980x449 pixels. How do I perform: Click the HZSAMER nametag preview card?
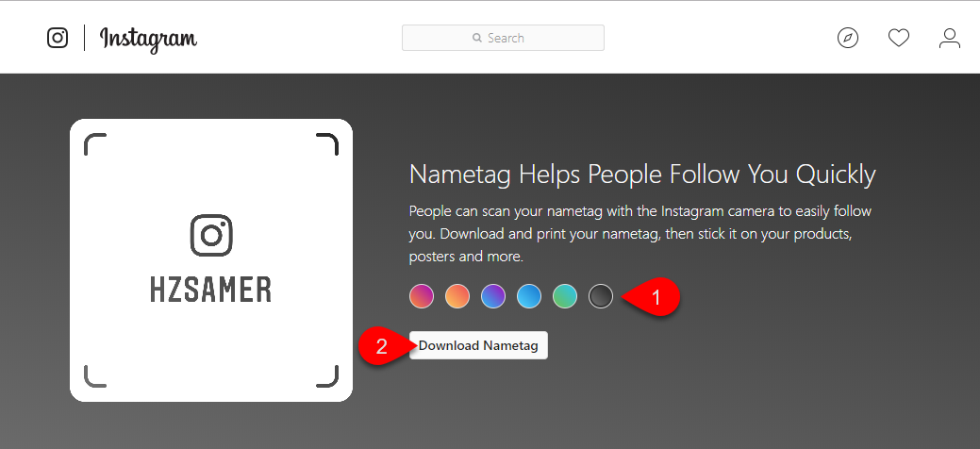[x=211, y=260]
